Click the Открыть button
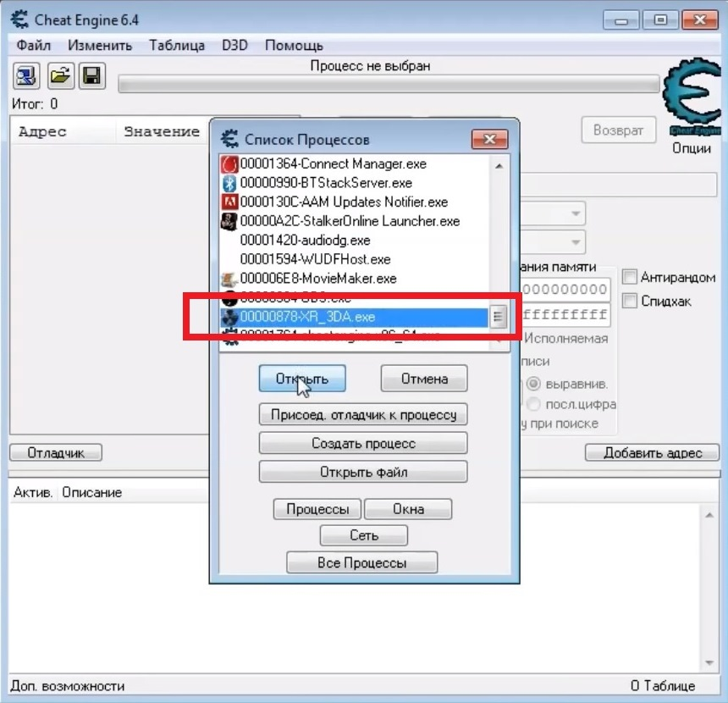Screen dimensions: 728x703 (302, 379)
